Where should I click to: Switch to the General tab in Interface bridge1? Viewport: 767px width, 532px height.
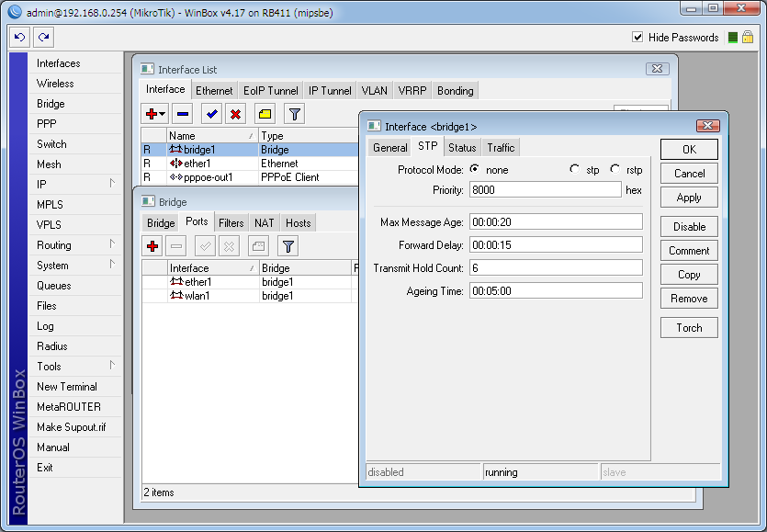[389, 148]
